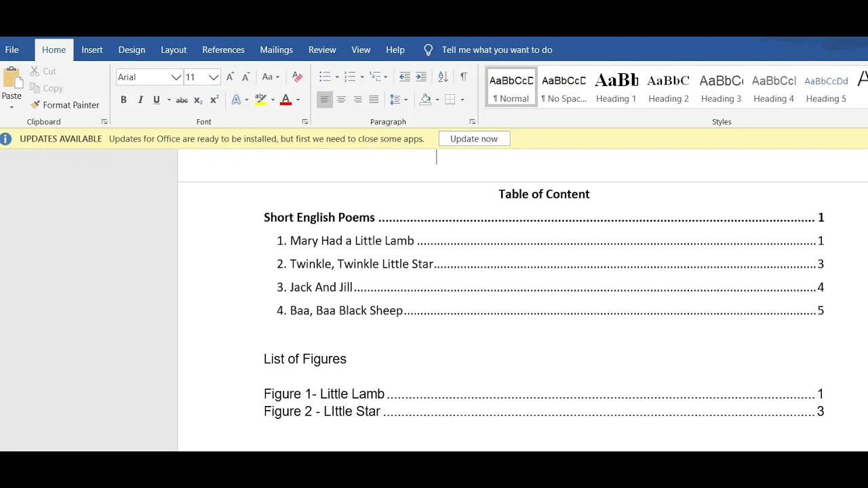Apply shading with paint bucket icon

[x=425, y=100]
